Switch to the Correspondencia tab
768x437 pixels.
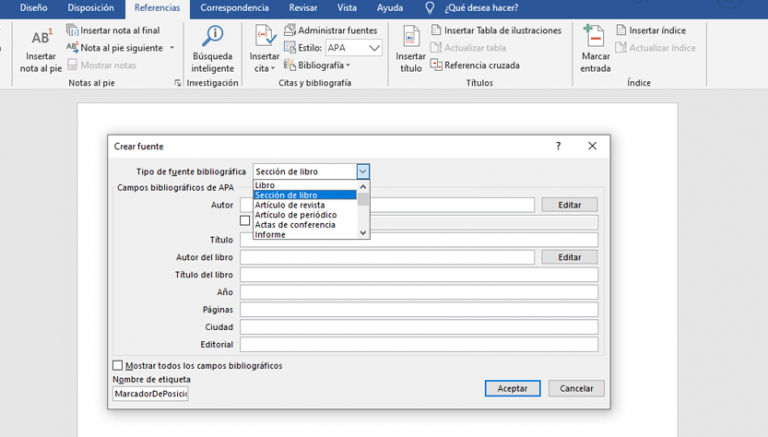click(234, 7)
